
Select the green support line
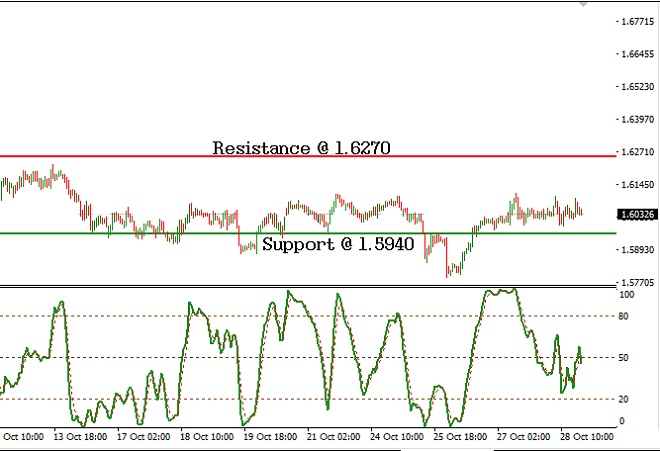point(308,233)
